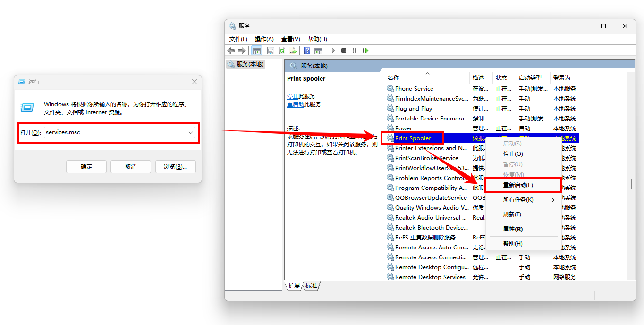Open the 文件(F) menu in Services

238,39
